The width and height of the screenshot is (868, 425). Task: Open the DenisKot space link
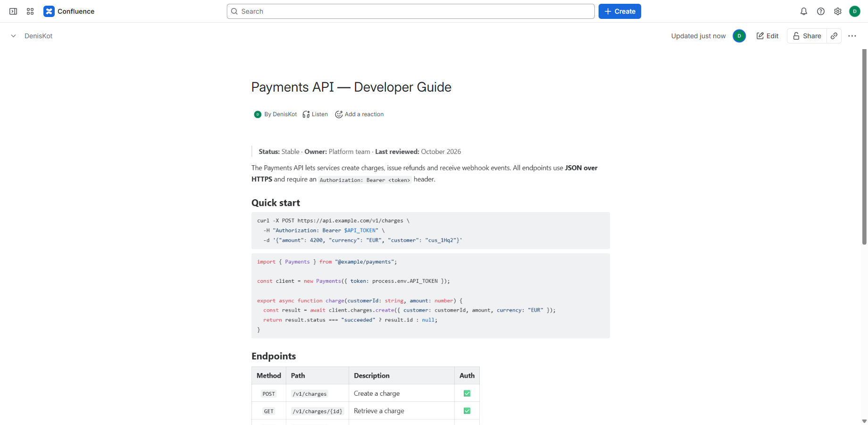pyautogui.click(x=38, y=36)
